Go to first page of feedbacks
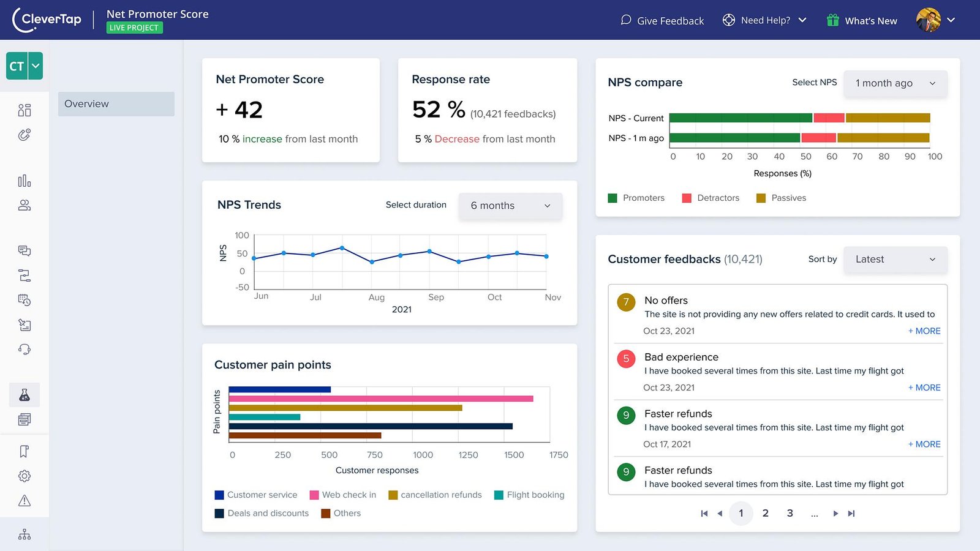Viewport: 980px width, 551px height. coord(704,514)
